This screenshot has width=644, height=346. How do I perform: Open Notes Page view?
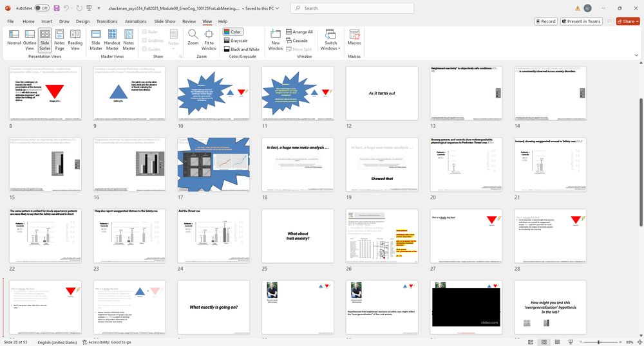pyautogui.click(x=59, y=39)
